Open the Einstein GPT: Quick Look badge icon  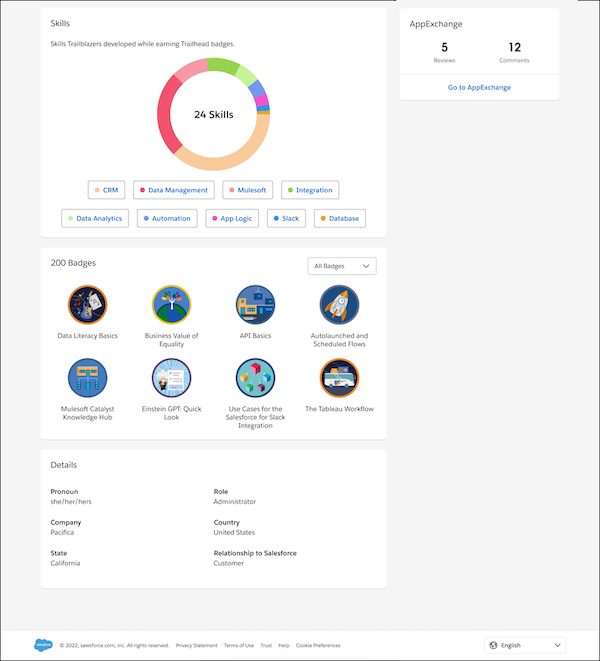click(x=172, y=378)
